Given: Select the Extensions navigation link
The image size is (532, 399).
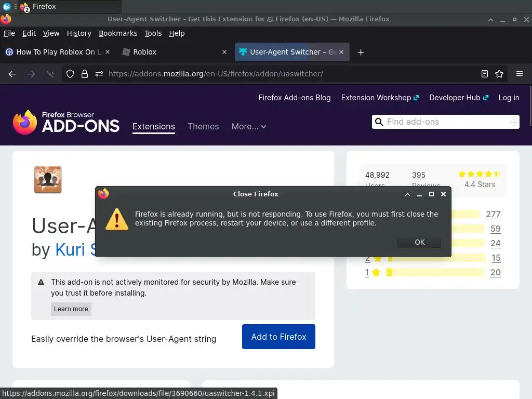Looking at the screenshot, I should pos(154,127).
